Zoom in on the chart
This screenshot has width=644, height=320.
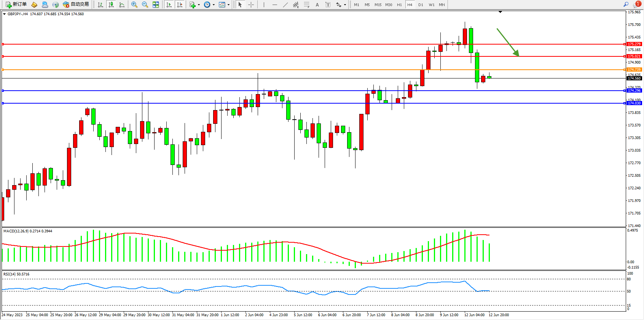pos(134,5)
